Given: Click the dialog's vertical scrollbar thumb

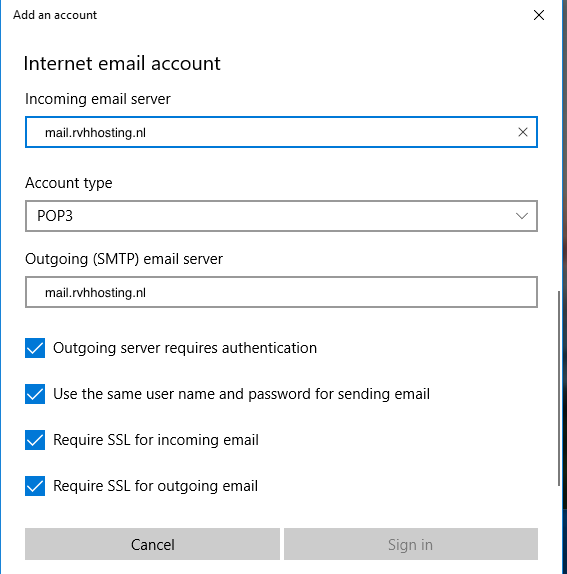Looking at the screenshot, I should click(x=559, y=388).
